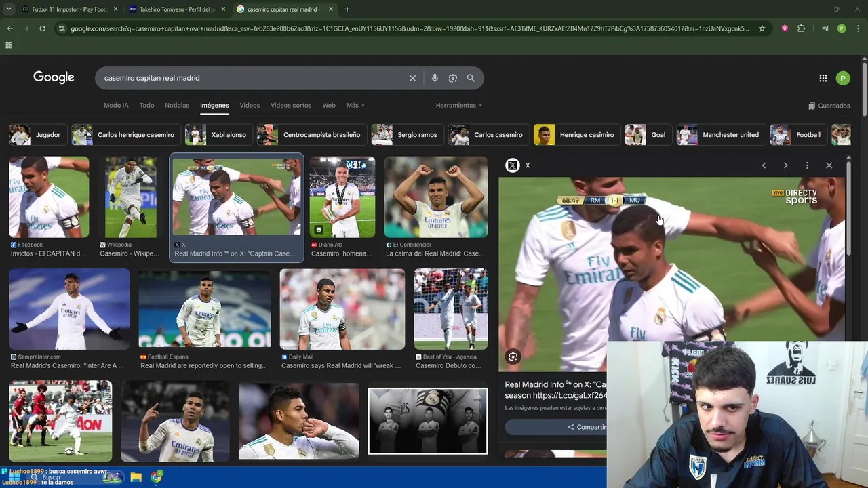868x488 pixels.
Task: Reload the page
Action: (42, 28)
